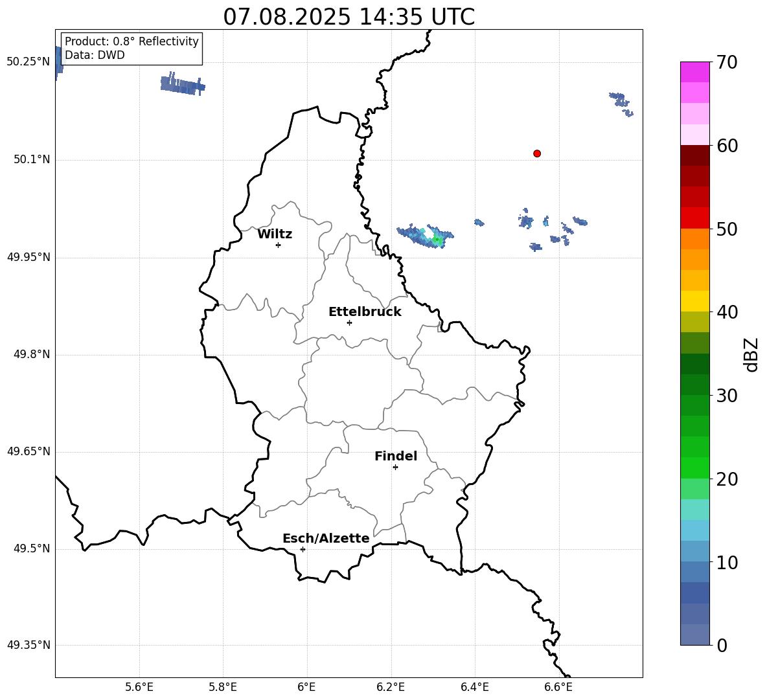Image resolution: width=767 pixels, height=700 pixels.
Task: Click the Product: 0.8° Reflectivity text
Action: (x=132, y=41)
